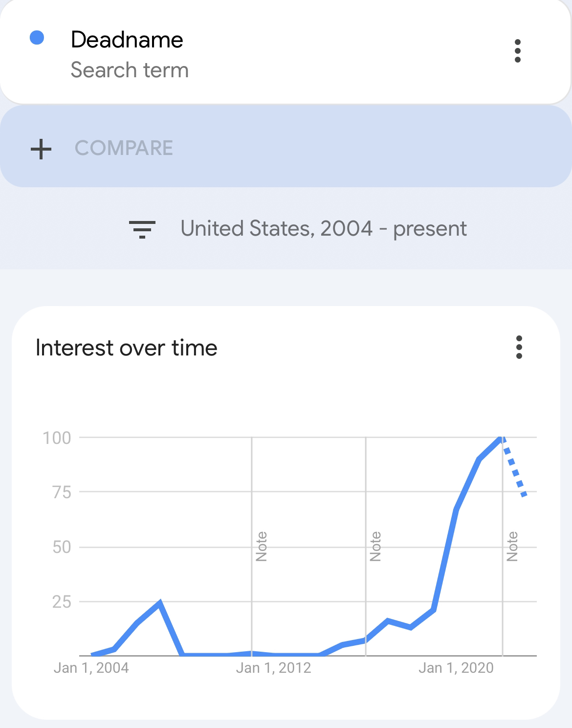This screenshot has height=728, width=572.
Task: Change the United States, 2004 - present filter
Action: click(324, 228)
